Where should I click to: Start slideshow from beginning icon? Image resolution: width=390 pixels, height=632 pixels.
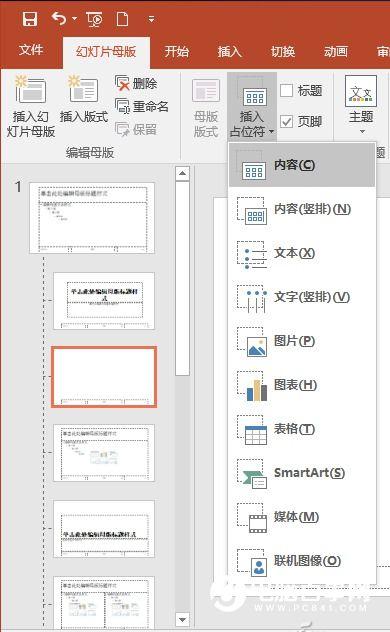pyautogui.click(x=94, y=19)
